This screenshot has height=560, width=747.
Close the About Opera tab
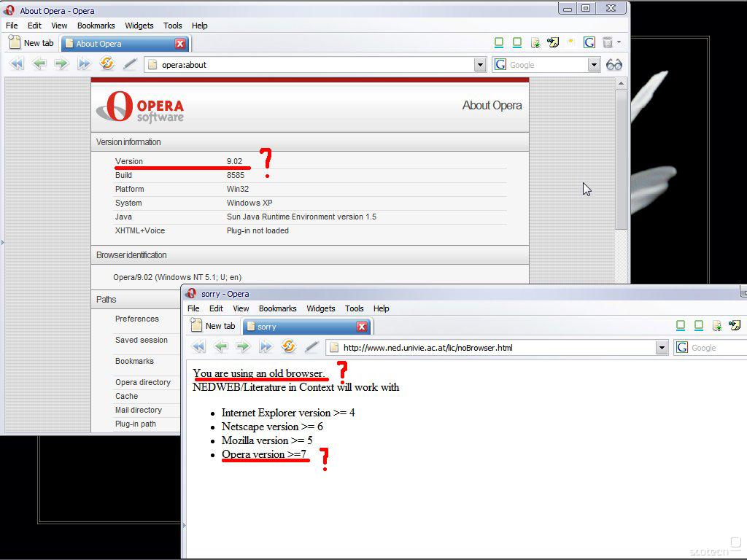tap(180, 44)
